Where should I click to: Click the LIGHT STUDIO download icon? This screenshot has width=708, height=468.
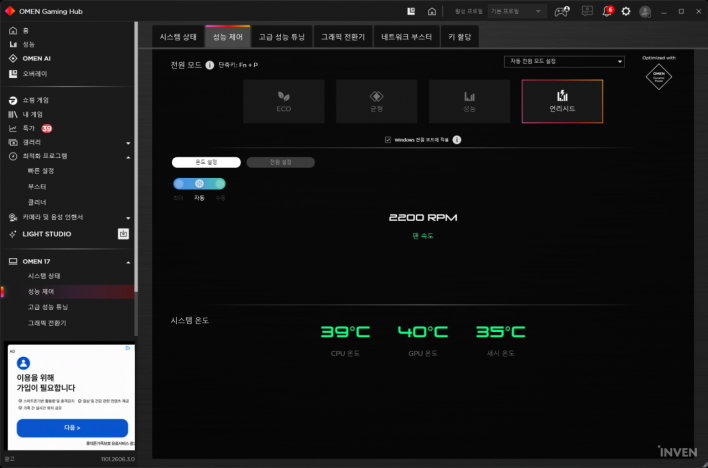123,234
